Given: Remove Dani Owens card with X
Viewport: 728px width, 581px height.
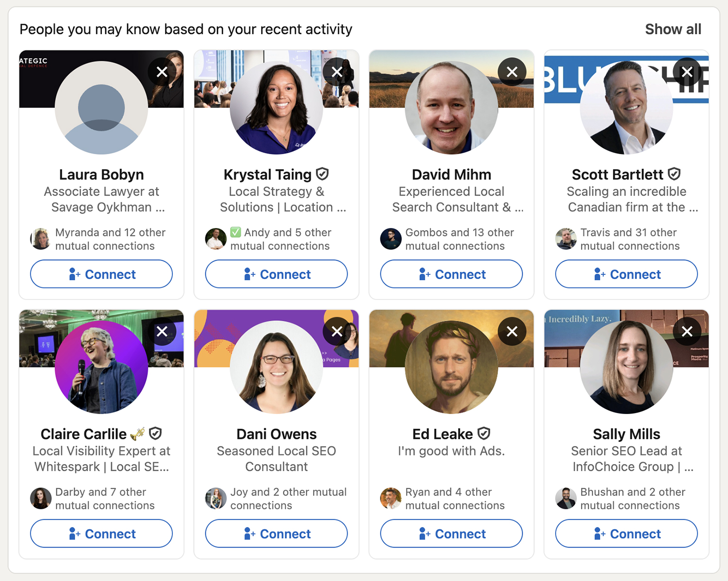Looking at the screenshot, I should [x=337, y=332].
